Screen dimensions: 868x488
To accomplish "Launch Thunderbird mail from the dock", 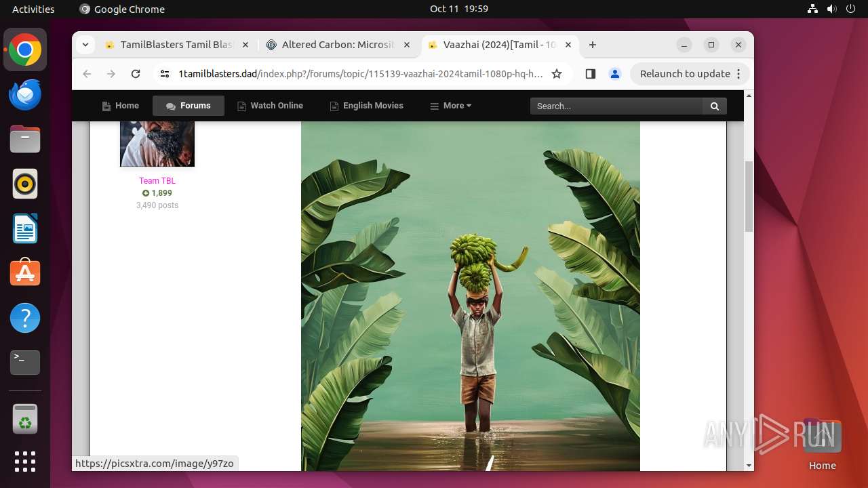I will 25,95.
